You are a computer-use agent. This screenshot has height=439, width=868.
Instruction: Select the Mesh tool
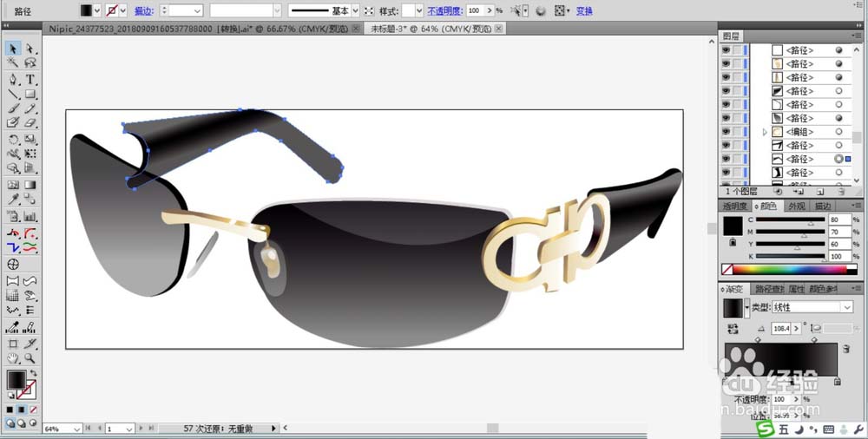pyautogui.click(x=13, y=185)
